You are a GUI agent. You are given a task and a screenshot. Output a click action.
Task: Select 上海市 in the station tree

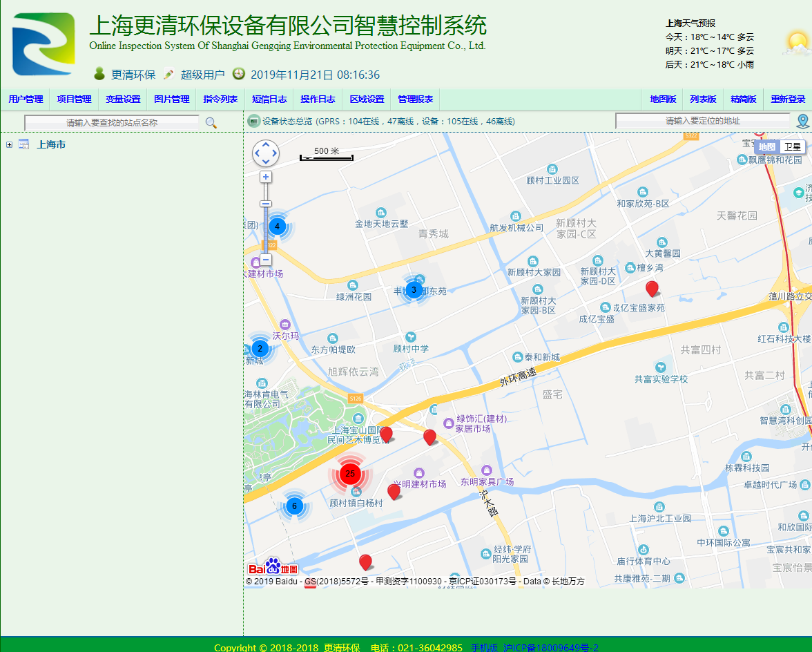pos(51,145)
